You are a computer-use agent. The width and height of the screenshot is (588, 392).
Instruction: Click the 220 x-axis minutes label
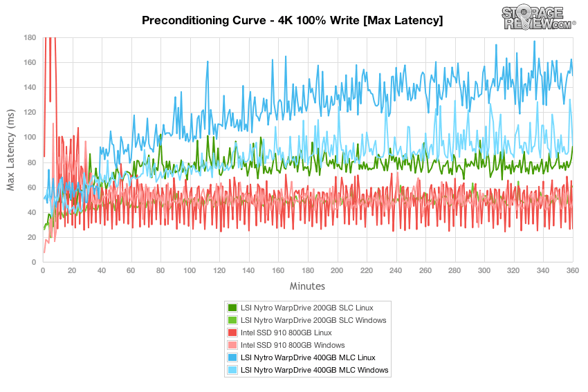[367, 270]
